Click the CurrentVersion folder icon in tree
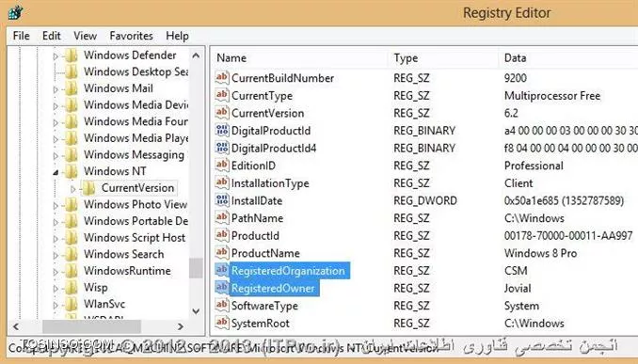The width and height of the screenshot is (638, 364). [x=88, y=188]
